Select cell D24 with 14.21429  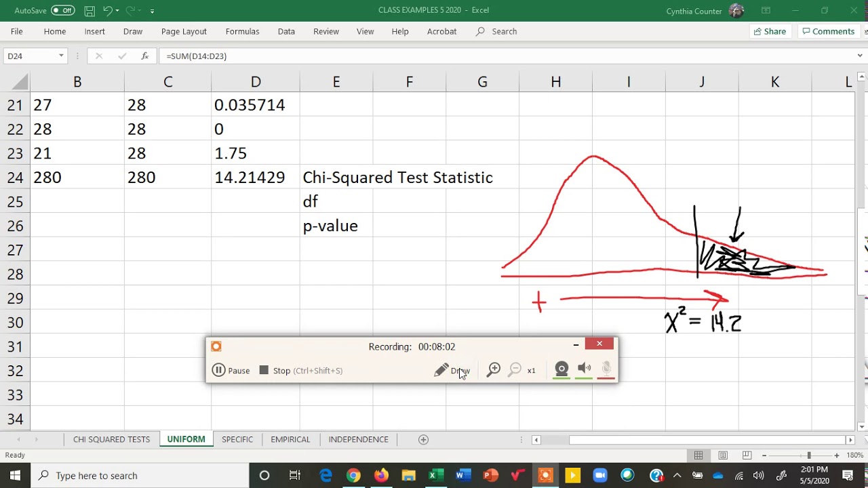[x=255, y=178]
